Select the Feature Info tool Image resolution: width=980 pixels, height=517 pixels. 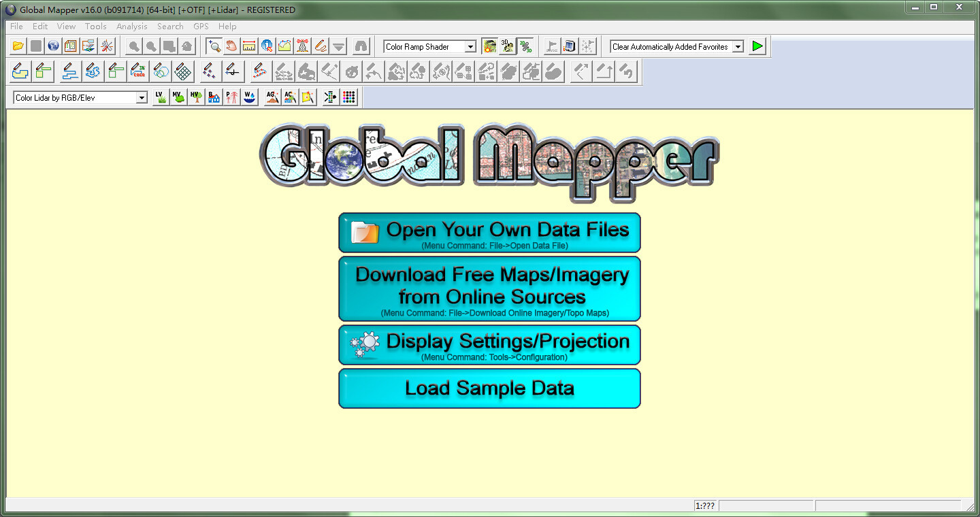coord(267,46)
